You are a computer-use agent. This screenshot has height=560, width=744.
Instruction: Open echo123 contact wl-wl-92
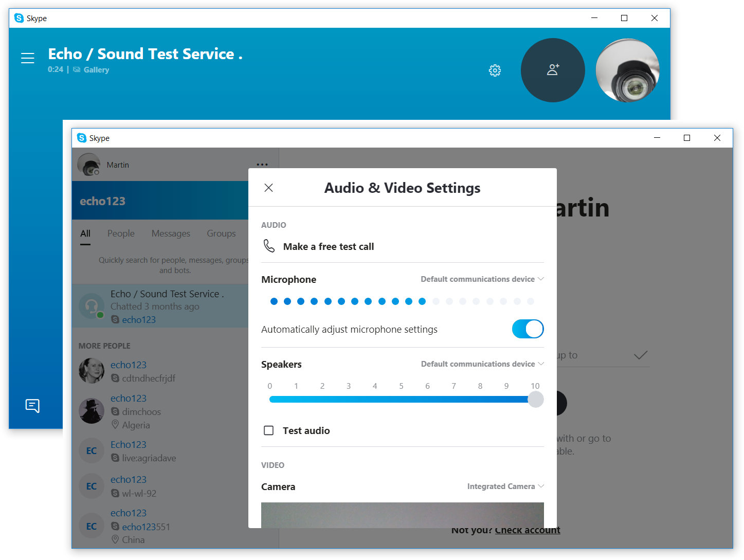coord(160,486)
